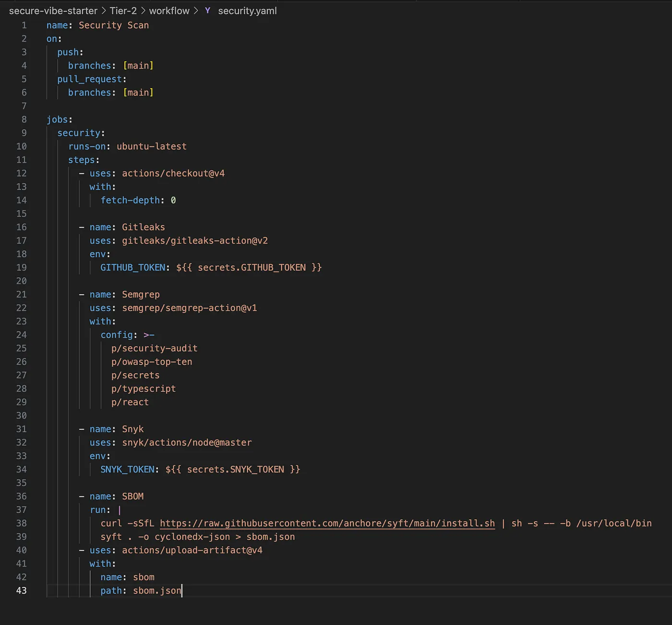Click the secure-vibe-starter breadcrumb
The image size is (672, 625).
pyautogui.click(x=53, y=11)
